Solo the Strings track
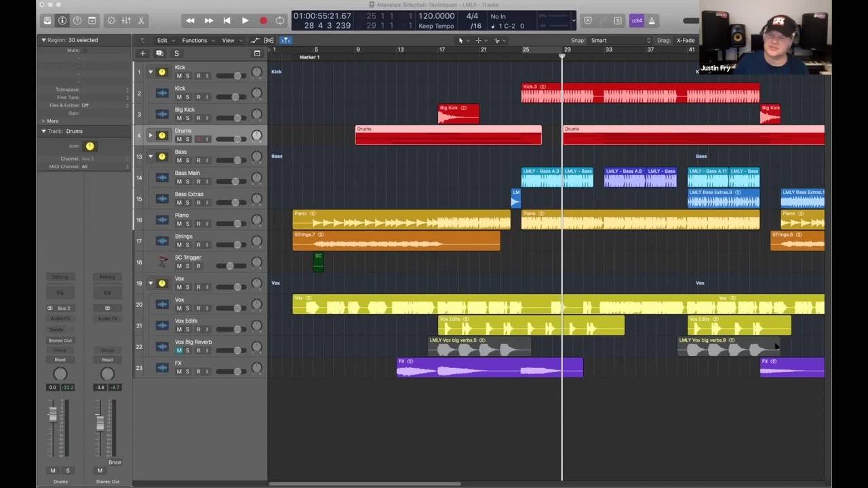868x488 pixels. click(x=188, y=245)
